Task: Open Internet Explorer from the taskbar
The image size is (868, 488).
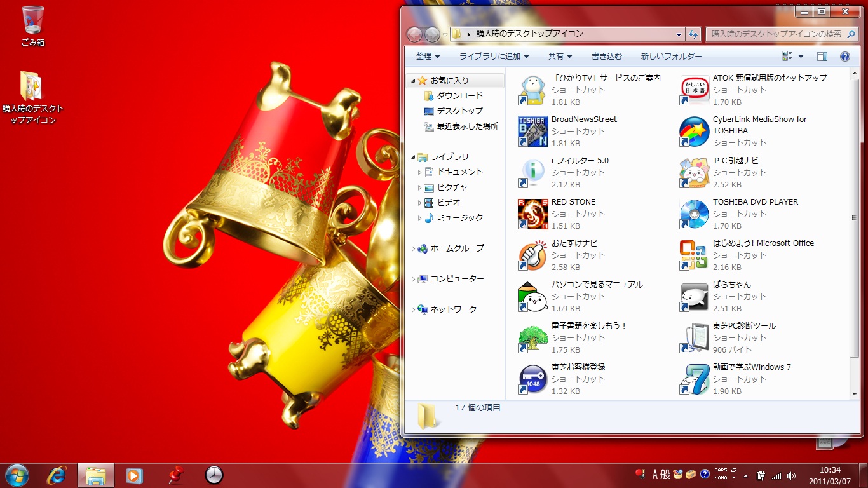Action: tap(57, 475)
